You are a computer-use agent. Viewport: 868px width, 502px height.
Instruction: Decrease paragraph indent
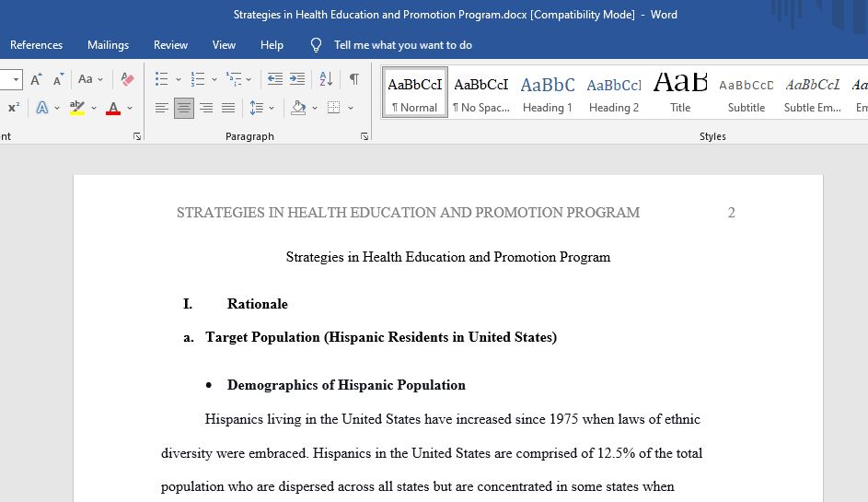(x=274, y=79)
